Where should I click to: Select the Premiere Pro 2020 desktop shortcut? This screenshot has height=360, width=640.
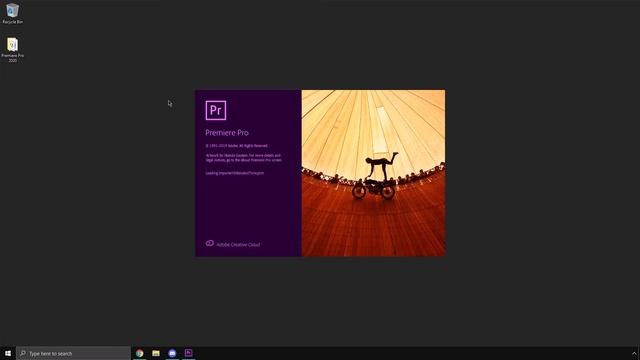pyautogui.click(x=13, y=50)
